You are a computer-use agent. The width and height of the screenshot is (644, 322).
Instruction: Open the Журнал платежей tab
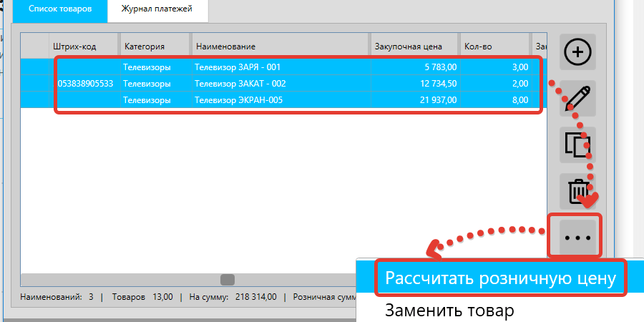[157, 9]
